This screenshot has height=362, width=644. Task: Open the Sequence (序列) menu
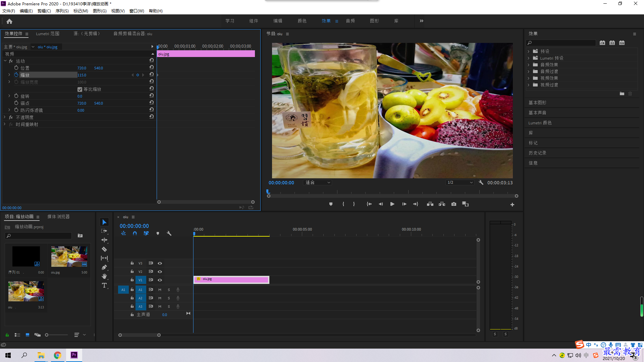click(62, 11)
